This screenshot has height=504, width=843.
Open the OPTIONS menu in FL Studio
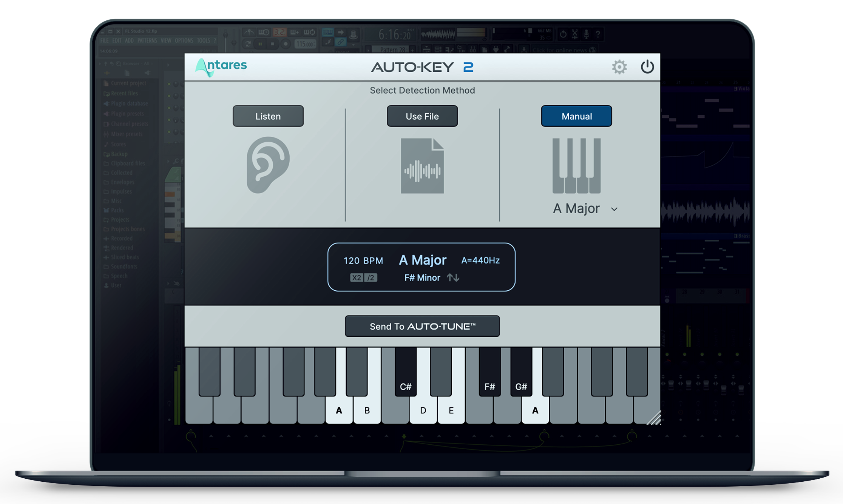click(x=185, y=40)
